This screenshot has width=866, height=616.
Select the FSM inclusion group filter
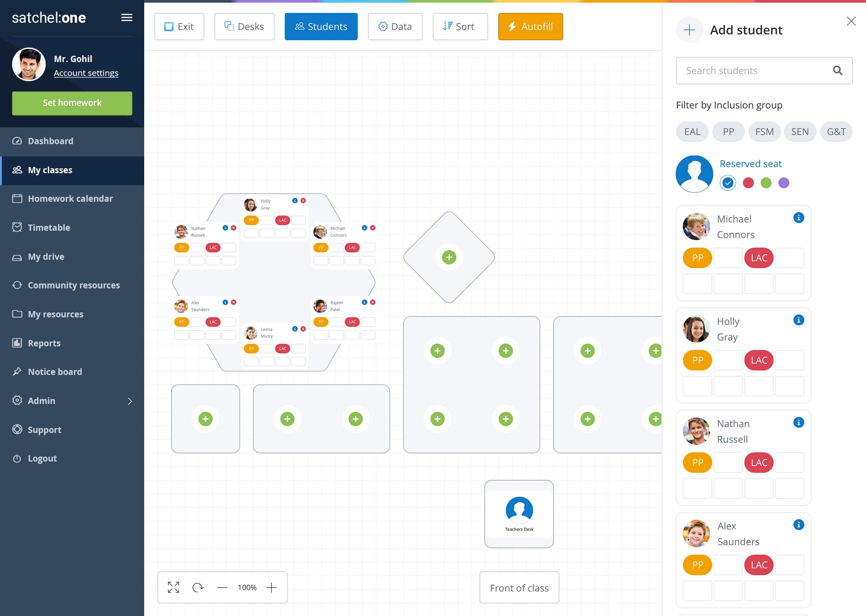pos(764,131)
